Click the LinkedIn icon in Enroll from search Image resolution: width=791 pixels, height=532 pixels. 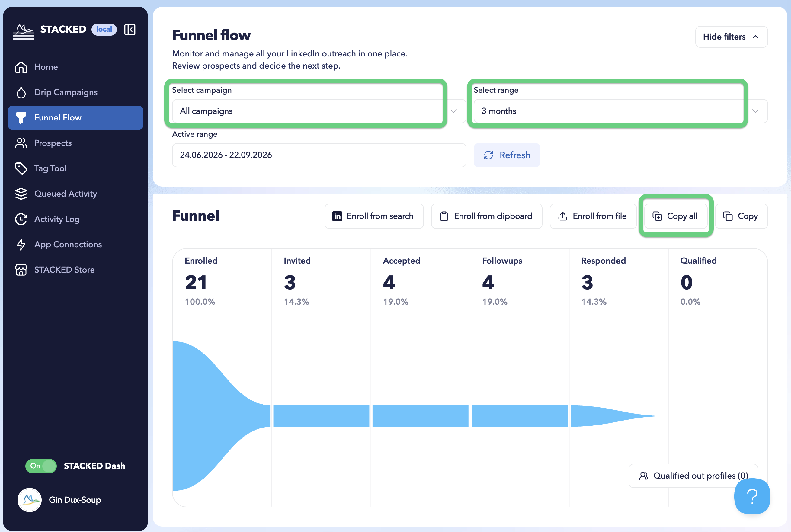(337, 216)
